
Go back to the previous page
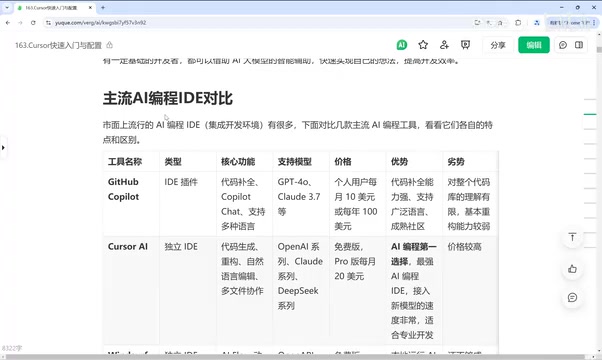(8, 23)
